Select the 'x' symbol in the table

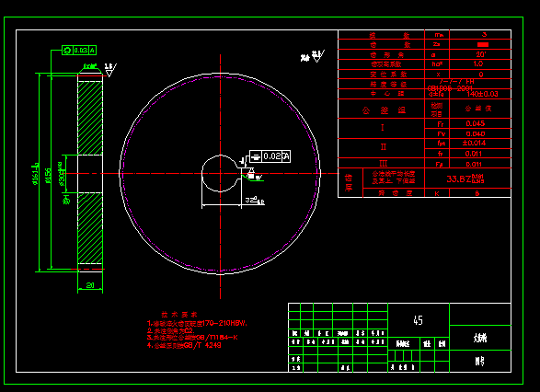tap(438, 75)
